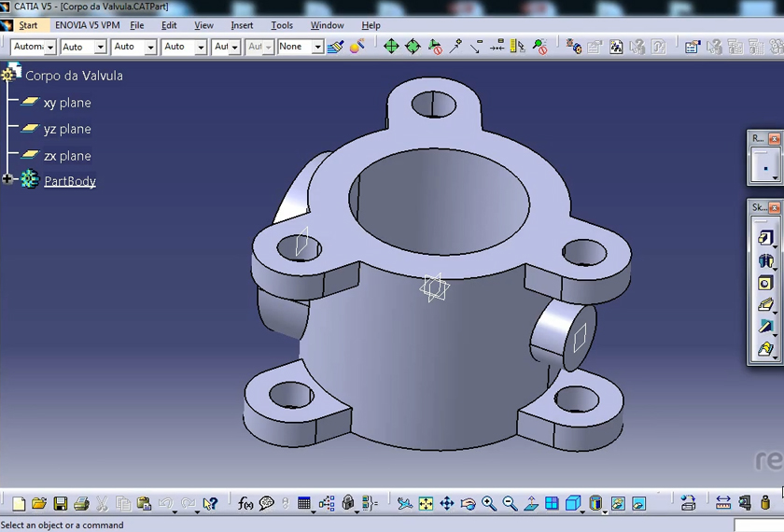784x532 pixels.
Task: Expand the PartBody tree node
Action: pos(8,179)
